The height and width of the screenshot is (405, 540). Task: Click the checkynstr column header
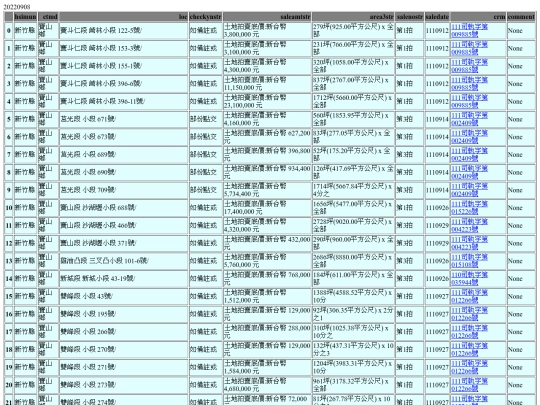point(206,17)
